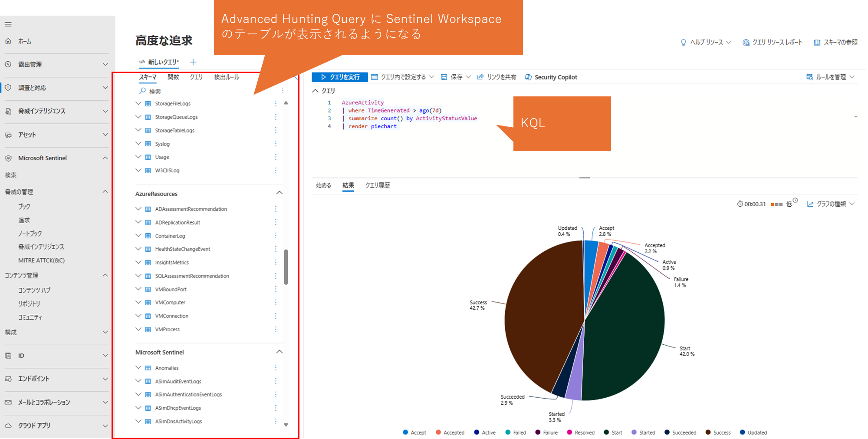Open the 始める results tab
This screenshot has height=439, width=868.
click(323, 185)
